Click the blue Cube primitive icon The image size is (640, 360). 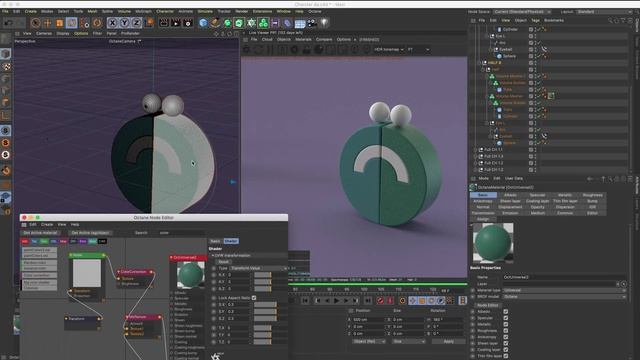(203, 23)
